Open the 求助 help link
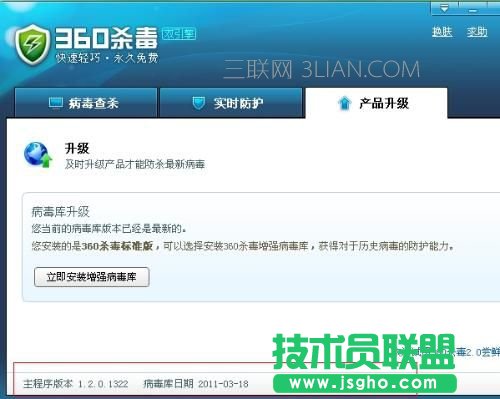Screen dimensions: 500x399 [x=477, y=32]
